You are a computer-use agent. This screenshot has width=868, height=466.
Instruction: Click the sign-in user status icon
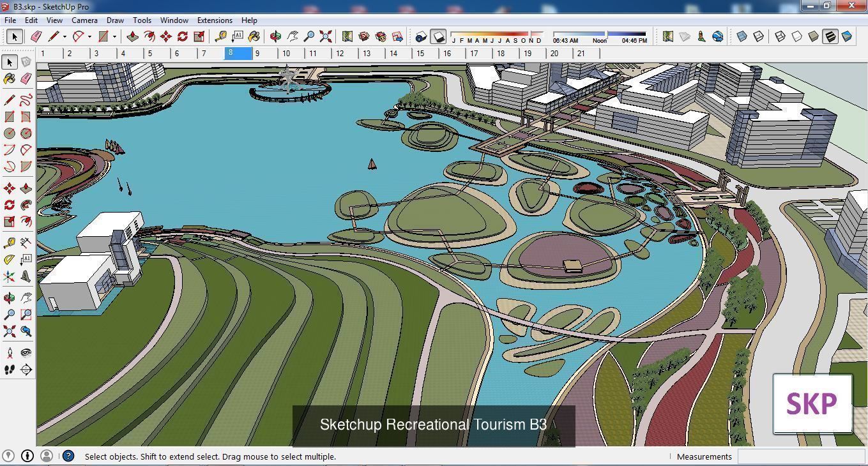click(46, 456)
